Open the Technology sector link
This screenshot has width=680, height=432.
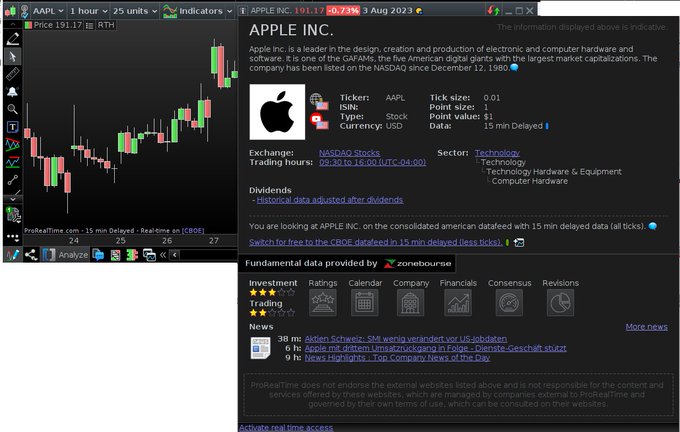click(497, 153)
